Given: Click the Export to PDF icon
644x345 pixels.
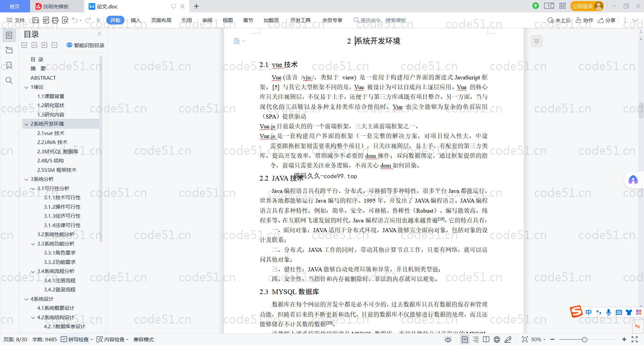Looking at the screenshot, I should [46, 20].
